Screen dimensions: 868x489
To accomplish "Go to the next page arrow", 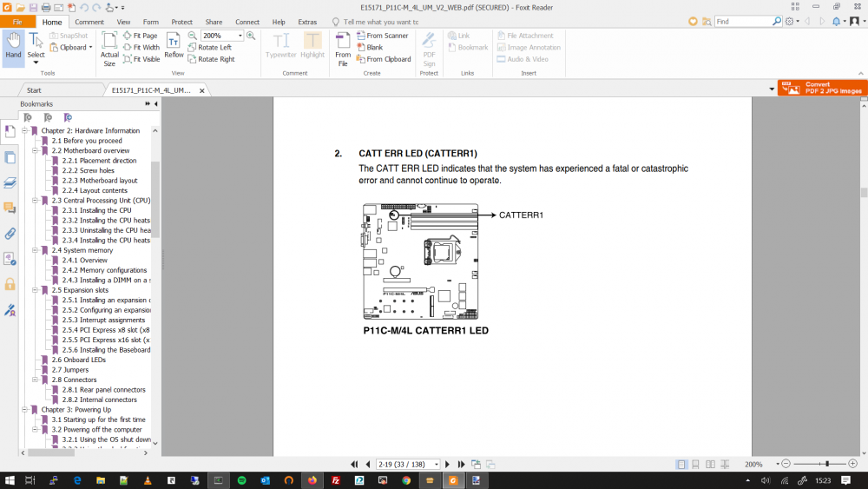I will [447, 464].
